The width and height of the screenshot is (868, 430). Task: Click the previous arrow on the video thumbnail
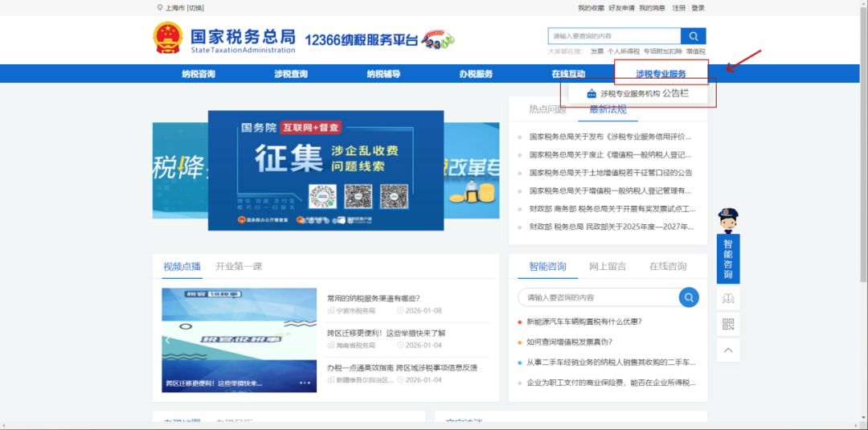[167, 340]
